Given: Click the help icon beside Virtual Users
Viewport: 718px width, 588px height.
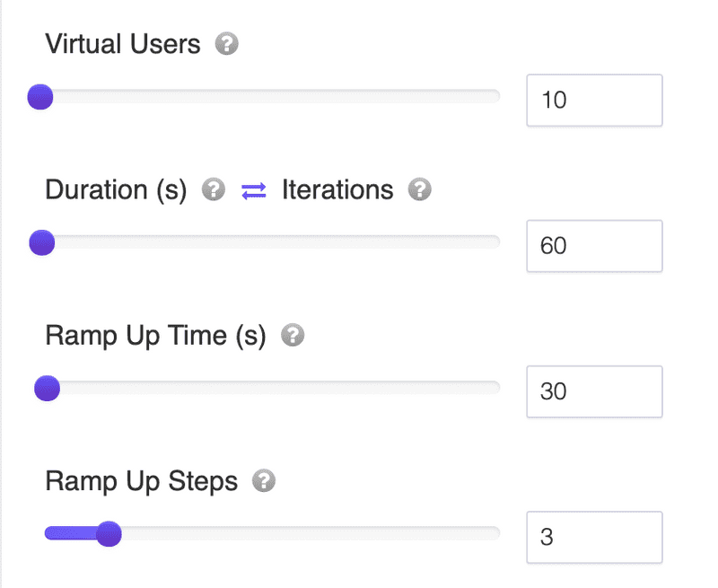Looking at the screenshot, I should [227, 44].
